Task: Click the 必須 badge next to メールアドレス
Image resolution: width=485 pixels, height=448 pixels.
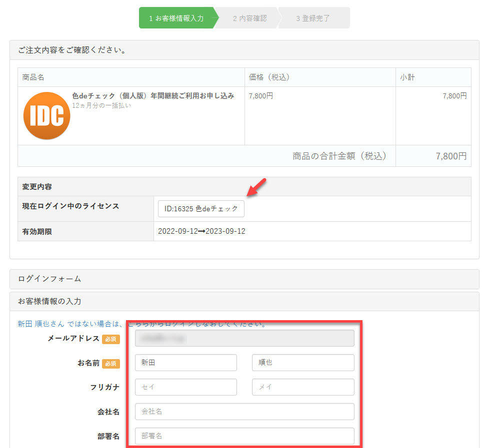Action: tap(111, 339)
